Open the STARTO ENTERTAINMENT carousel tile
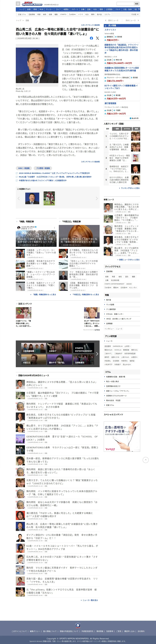 click(x=84, y=348)
